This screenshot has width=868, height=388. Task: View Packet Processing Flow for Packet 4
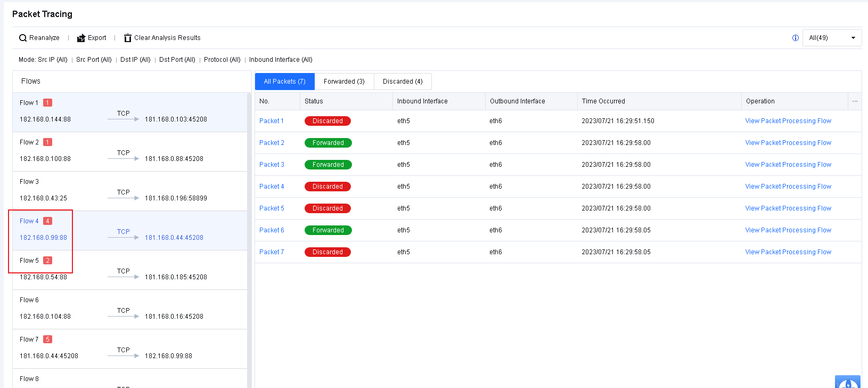pyautogui.click(x=788, y=187)
